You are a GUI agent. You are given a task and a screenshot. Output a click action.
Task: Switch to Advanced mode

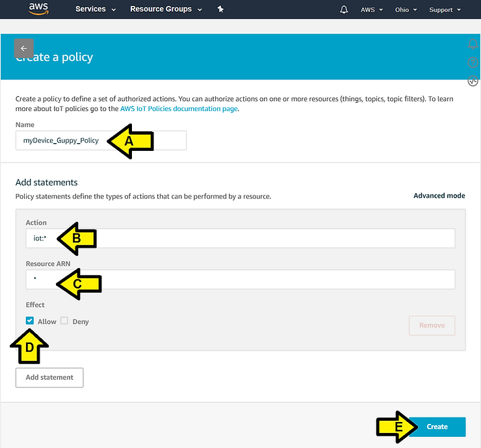[x=439, y=195]
